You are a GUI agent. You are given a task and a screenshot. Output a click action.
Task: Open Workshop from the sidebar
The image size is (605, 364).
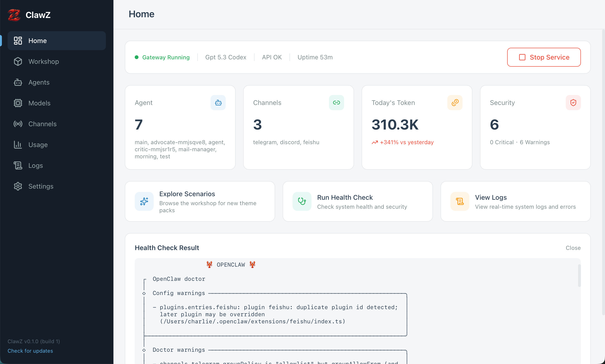43,61
